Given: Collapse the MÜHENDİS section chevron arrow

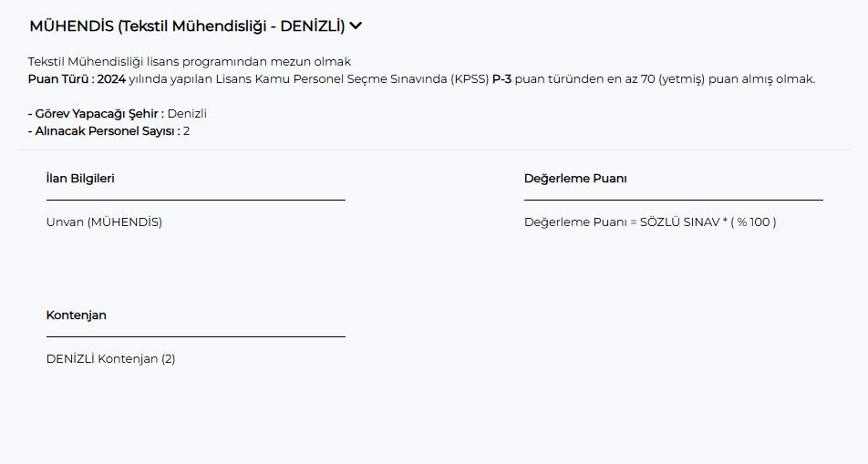Looking at the screenshot, I should pyautogui.click(x=356, y=26).
